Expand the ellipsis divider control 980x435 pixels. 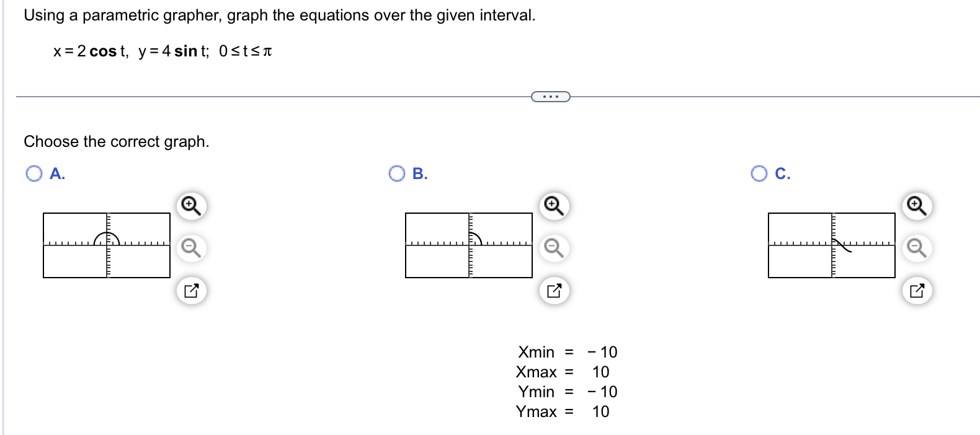(x=551, y=96)
